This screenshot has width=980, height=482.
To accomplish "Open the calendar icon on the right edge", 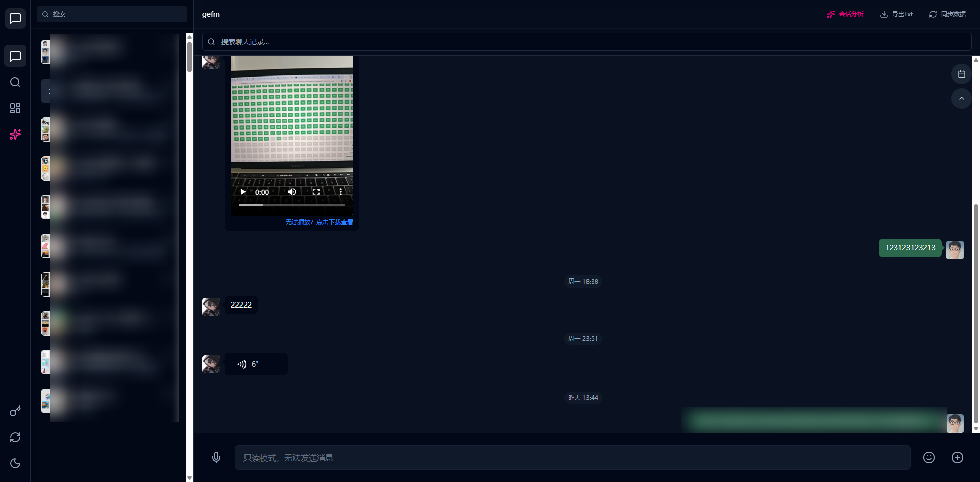I will [962, 74].
